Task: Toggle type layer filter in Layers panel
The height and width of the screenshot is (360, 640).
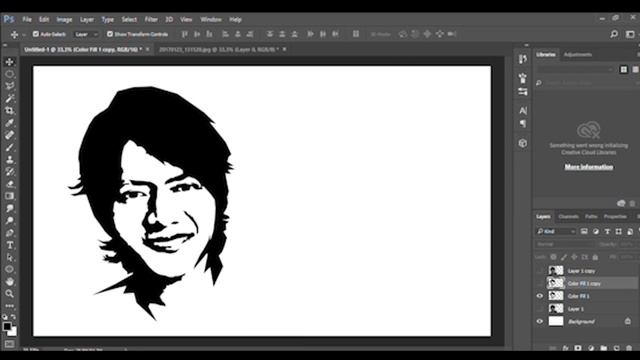Action: click(607, 231)
